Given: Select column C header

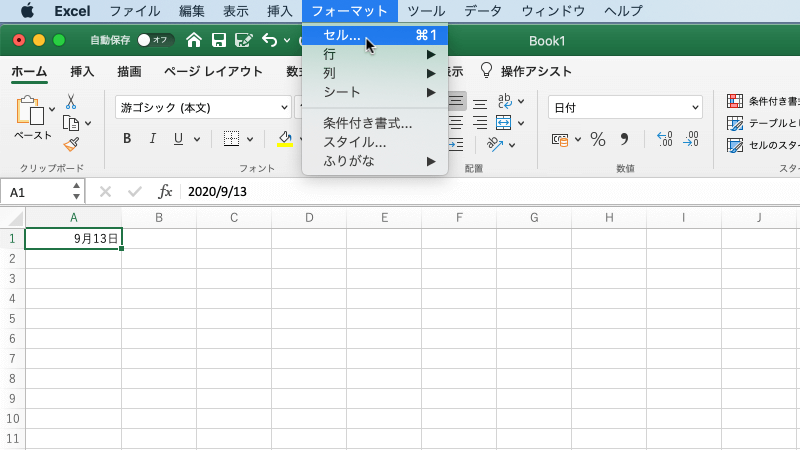Looking at the screenshot, I should [234, 218].
